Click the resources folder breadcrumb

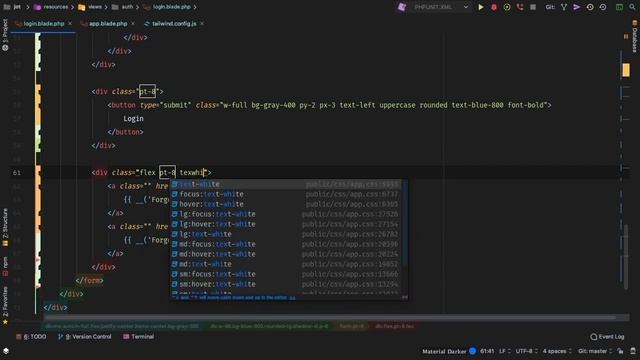51,7
